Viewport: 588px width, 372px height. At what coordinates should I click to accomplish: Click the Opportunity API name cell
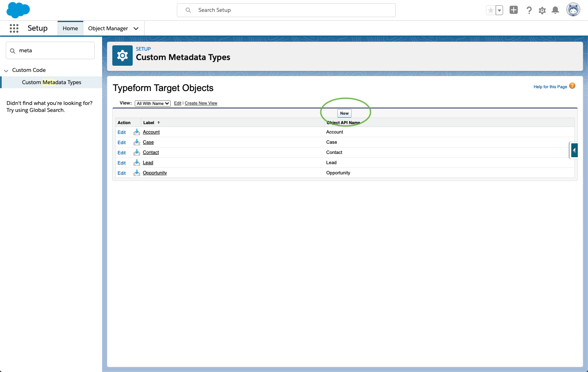point(338,173)
